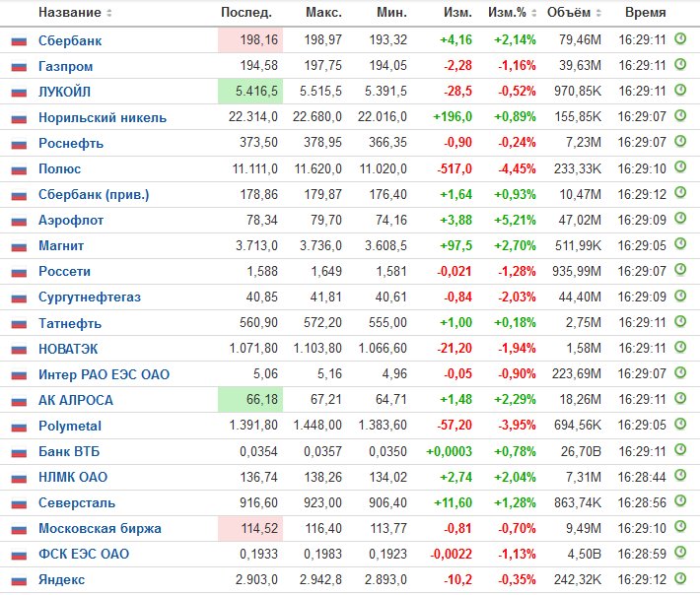Click the flag icon next to Магнит

(19, 246)
